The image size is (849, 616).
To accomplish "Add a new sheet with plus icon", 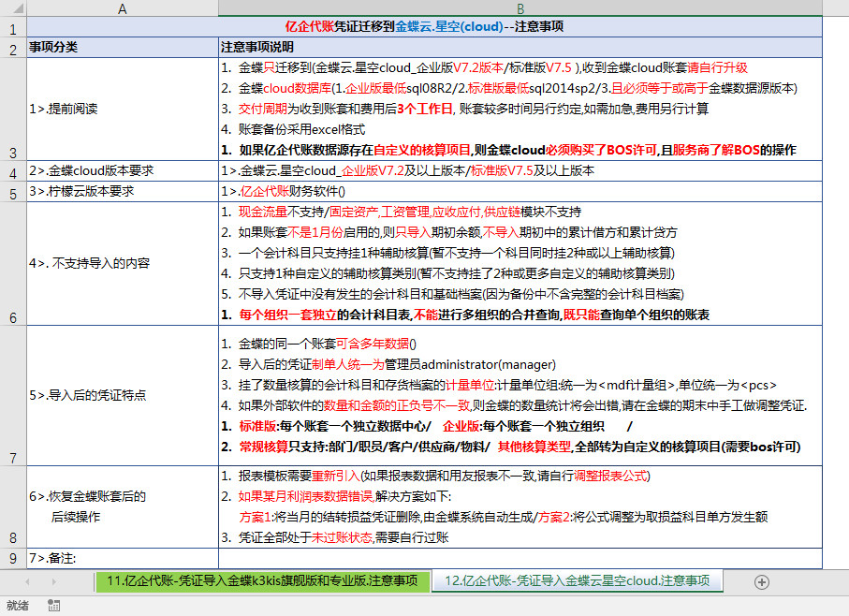I will pos(761,581).
